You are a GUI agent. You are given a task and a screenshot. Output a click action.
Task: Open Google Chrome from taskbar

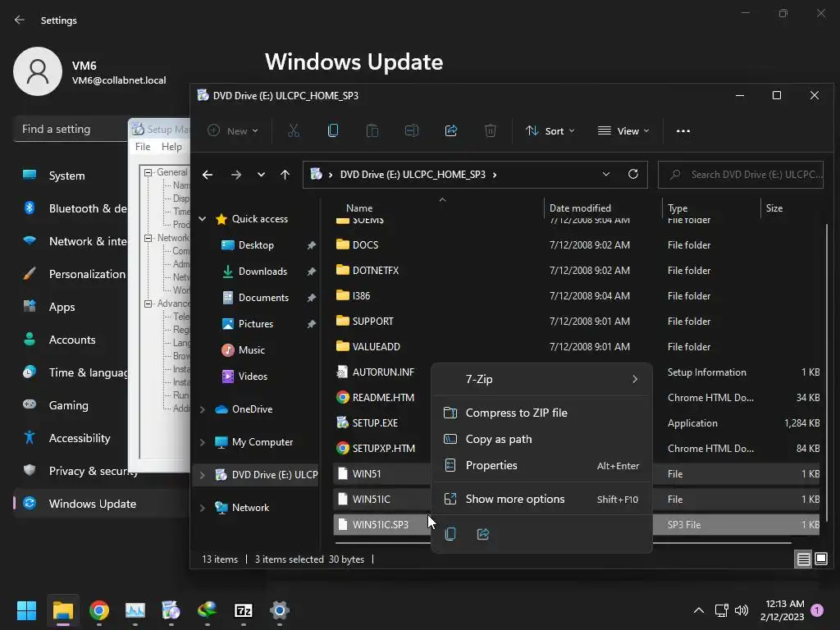(99, 610)
